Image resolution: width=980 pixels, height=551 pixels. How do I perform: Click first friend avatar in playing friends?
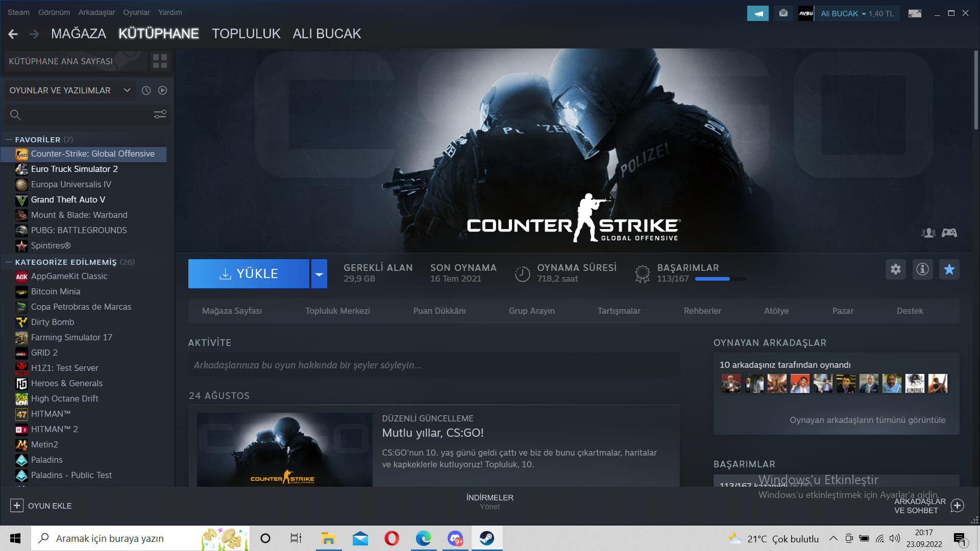click(731, 383)
